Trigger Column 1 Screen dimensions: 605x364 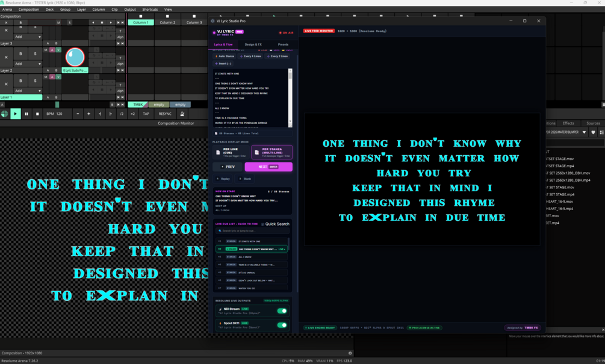point(140,22)
